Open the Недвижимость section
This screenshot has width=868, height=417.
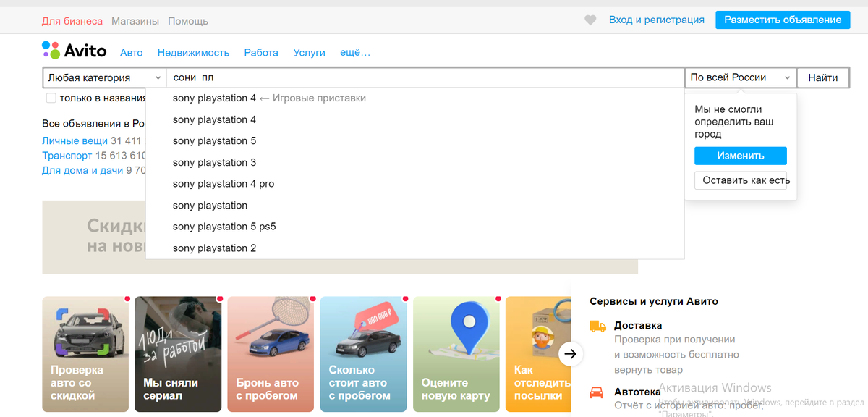[193, 53]
